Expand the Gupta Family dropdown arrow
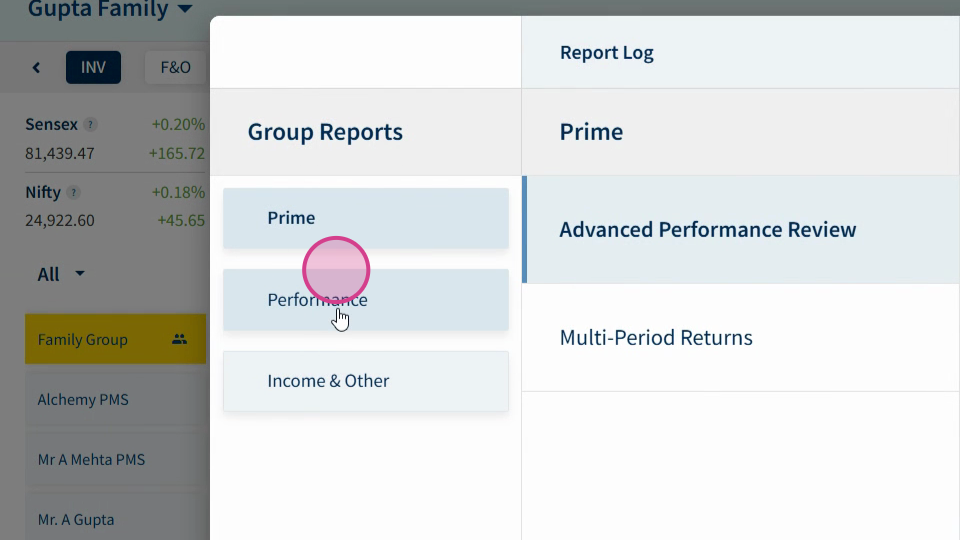 point(185,9)
